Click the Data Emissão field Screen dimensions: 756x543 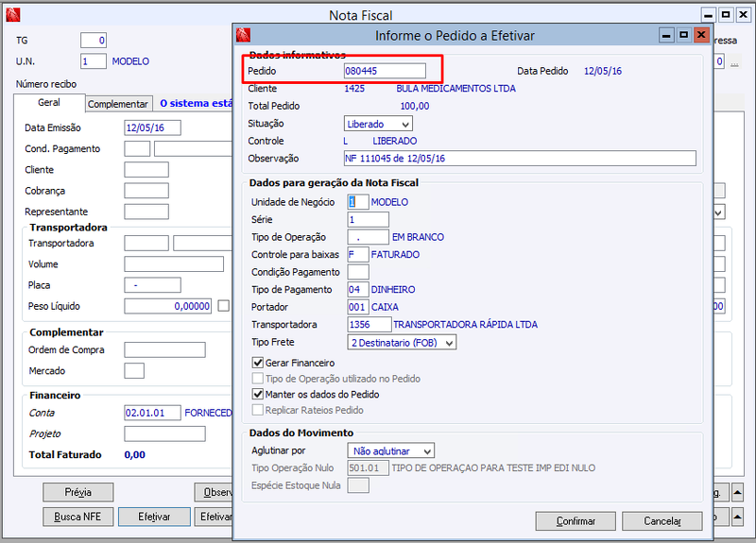tap(152, 127)
